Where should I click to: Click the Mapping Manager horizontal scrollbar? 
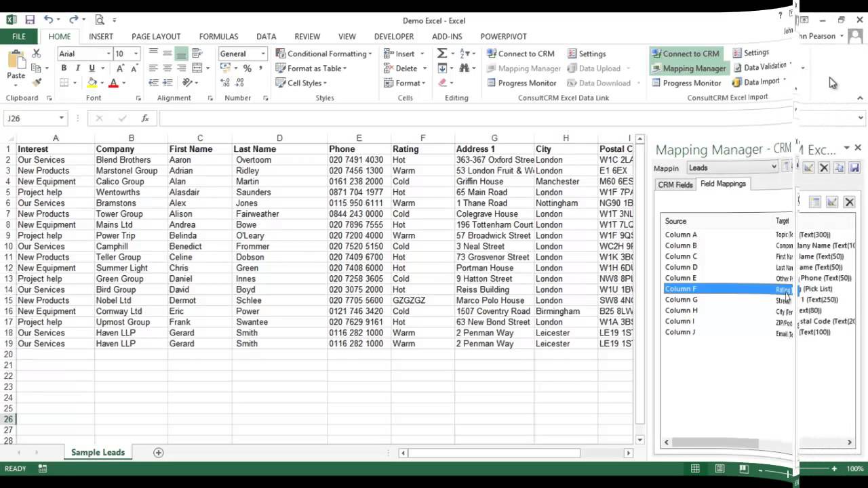pyautogui.click(x=715, y=443)
